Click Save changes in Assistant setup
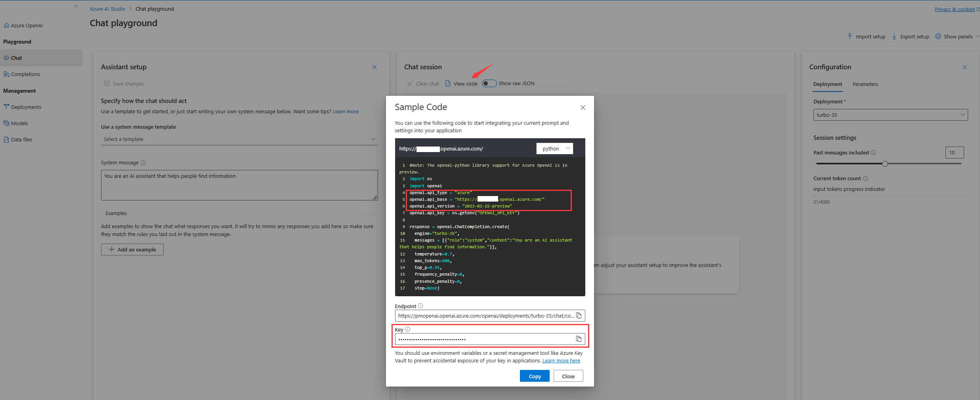Viewport: 980px width, 400px height. click(x=124, y=84)
